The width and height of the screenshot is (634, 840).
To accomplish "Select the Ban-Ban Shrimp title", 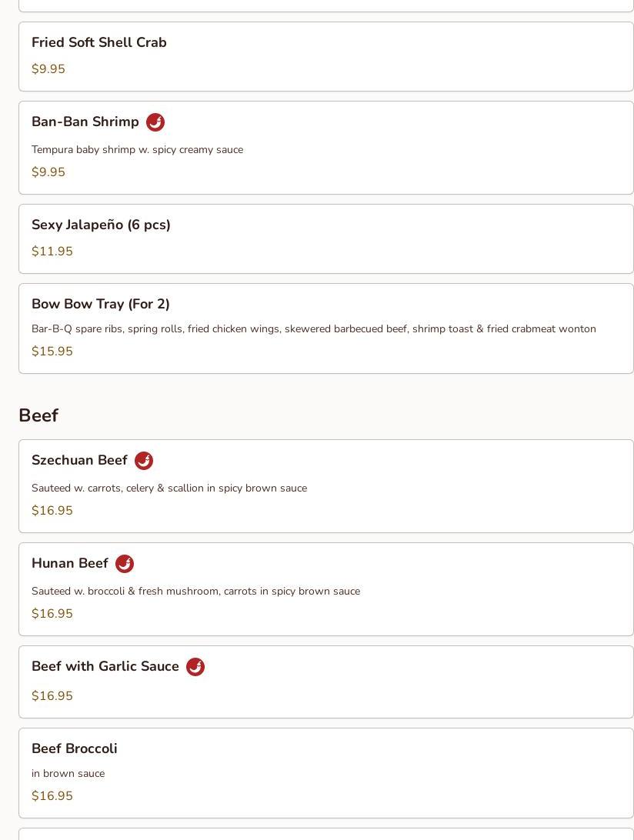I will [85, 122].
